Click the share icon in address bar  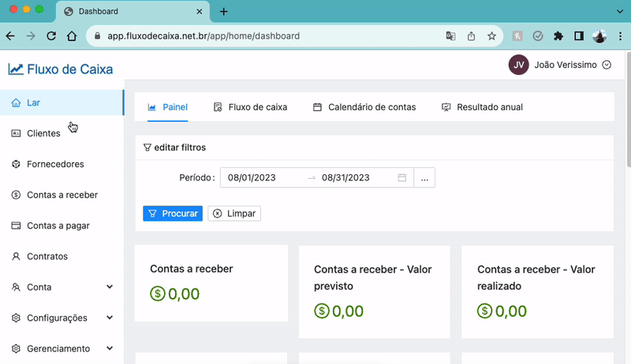[471, 36]
